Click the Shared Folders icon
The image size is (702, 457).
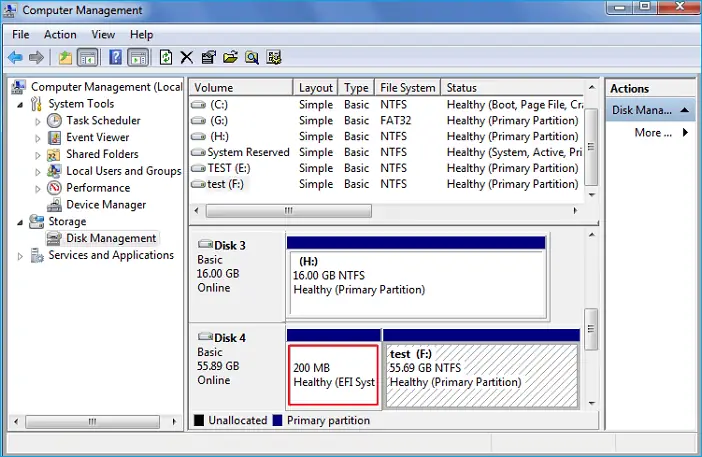point(54,154)
